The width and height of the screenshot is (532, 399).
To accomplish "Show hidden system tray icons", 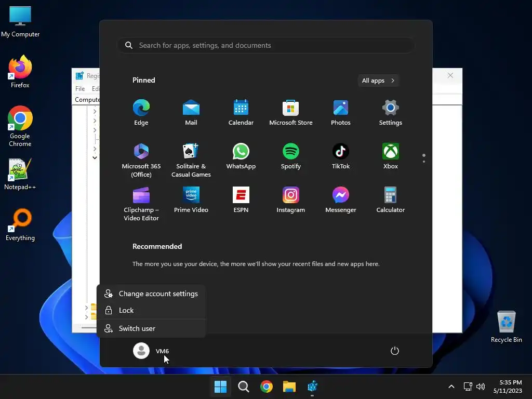I will pos(451,387).
